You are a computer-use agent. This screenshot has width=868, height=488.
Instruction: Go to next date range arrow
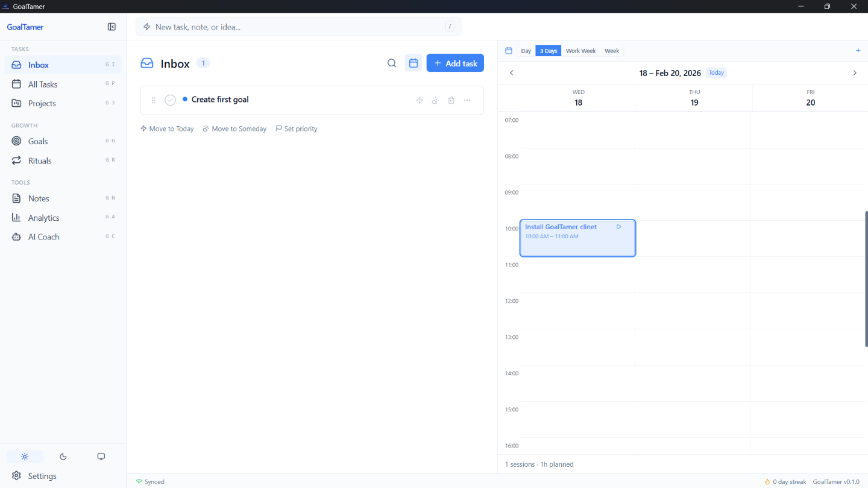(x=854, y=73)
